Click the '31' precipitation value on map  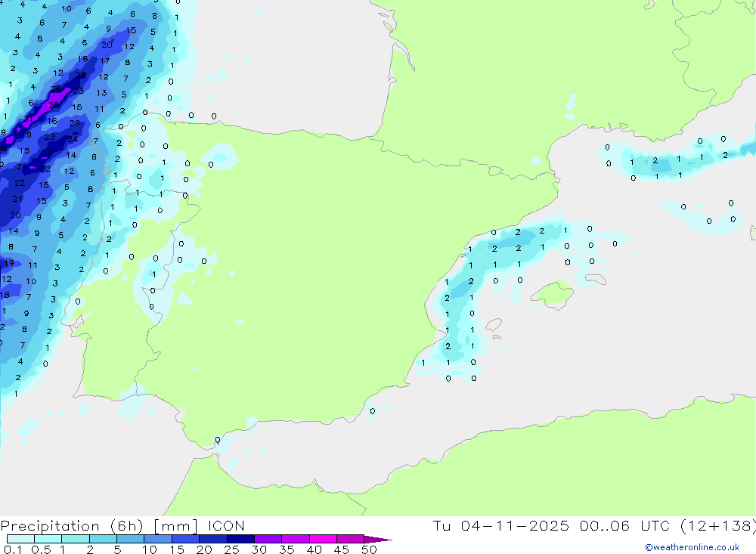[x=29, y=119]
